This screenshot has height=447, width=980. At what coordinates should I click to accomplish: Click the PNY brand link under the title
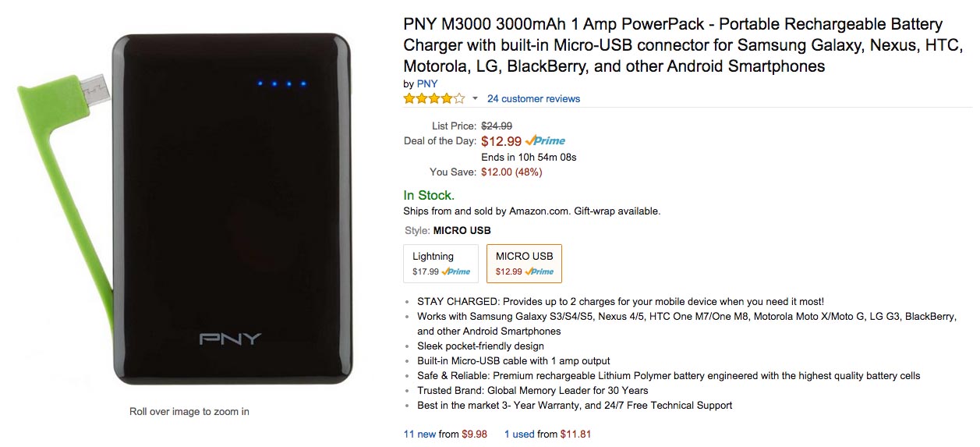point(427,83)
